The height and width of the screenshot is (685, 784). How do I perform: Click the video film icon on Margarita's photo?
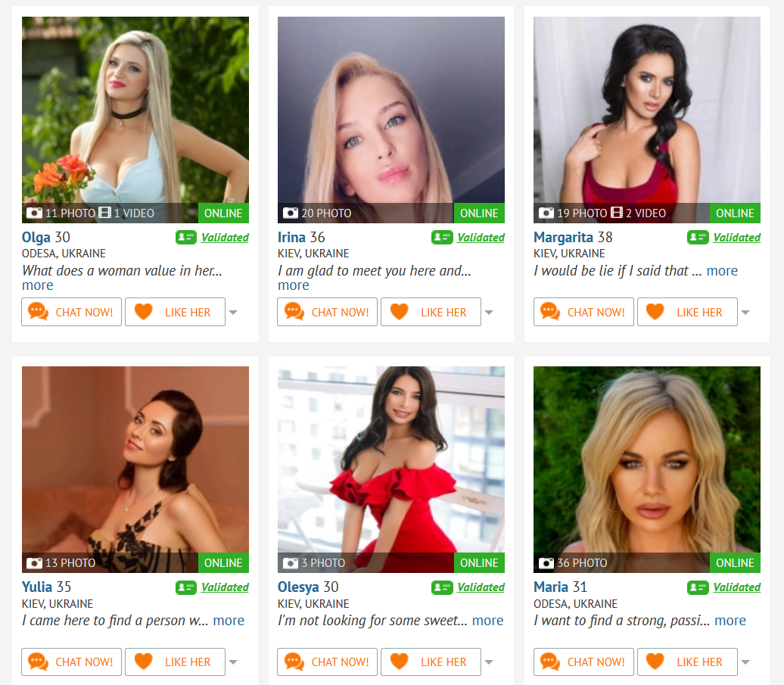[617, 213]
